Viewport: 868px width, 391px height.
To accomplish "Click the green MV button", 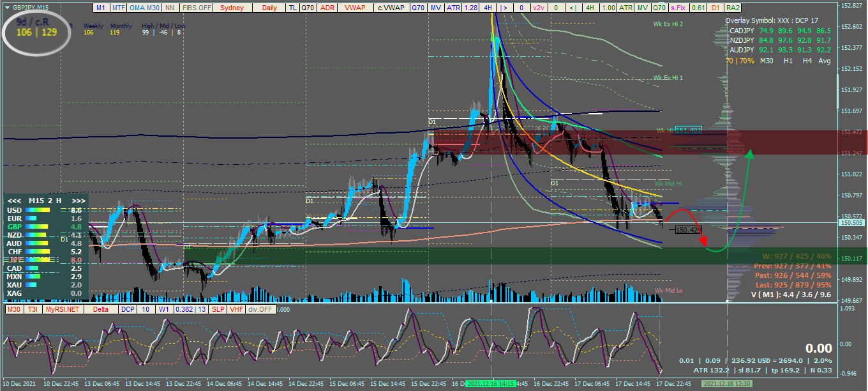I will click(x=643, y=8).
